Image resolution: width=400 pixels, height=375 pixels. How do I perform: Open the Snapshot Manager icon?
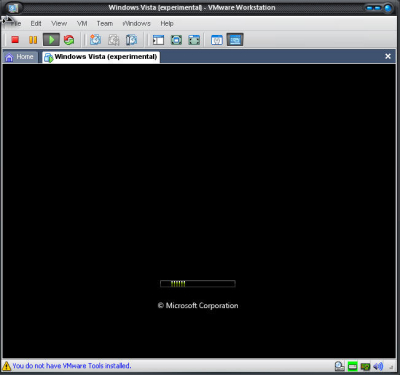pyautogui.click(x=131, y=40)
